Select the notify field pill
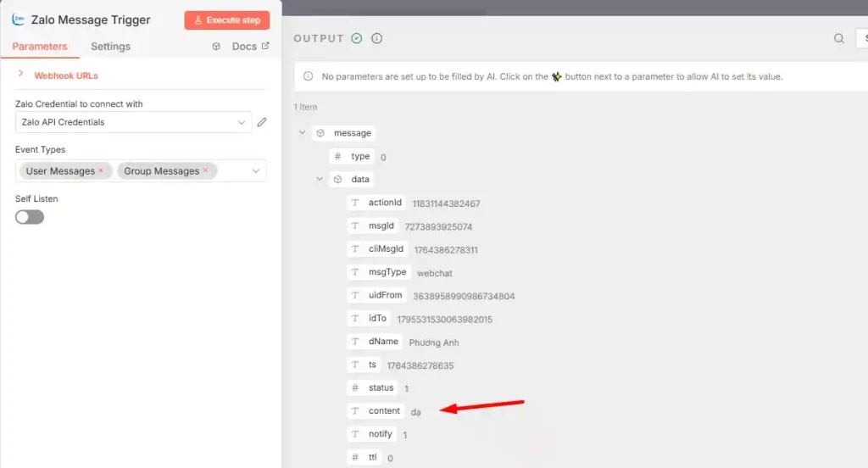 click(373, 433)
